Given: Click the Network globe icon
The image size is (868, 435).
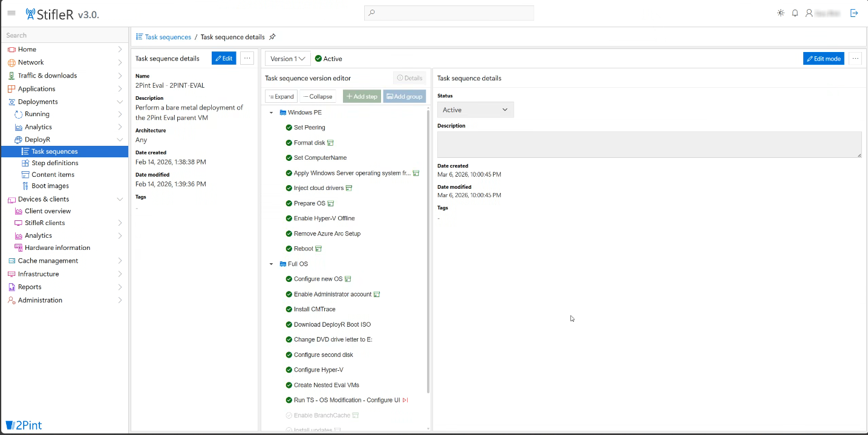Looking at the screenshot, I should (x=11, y=62).
